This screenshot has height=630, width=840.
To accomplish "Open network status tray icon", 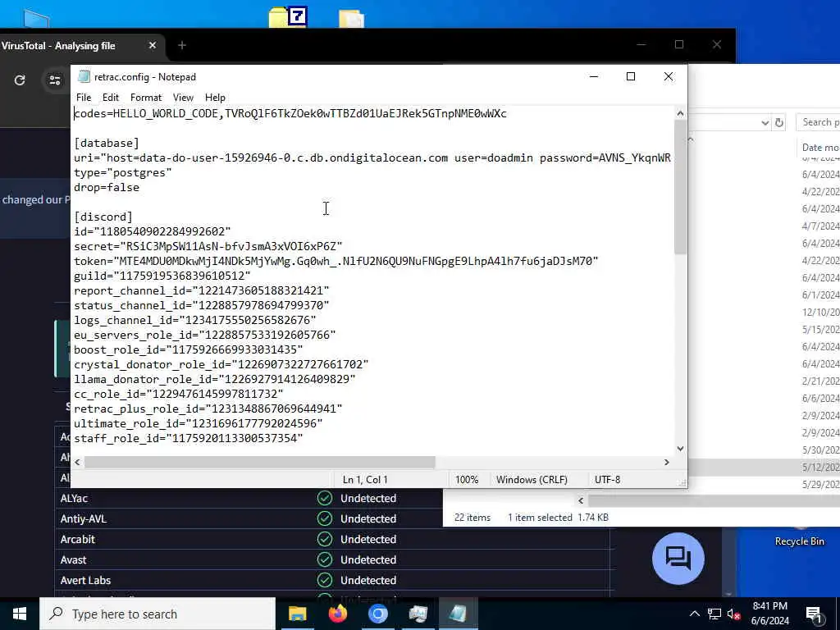I will [714, 614].
